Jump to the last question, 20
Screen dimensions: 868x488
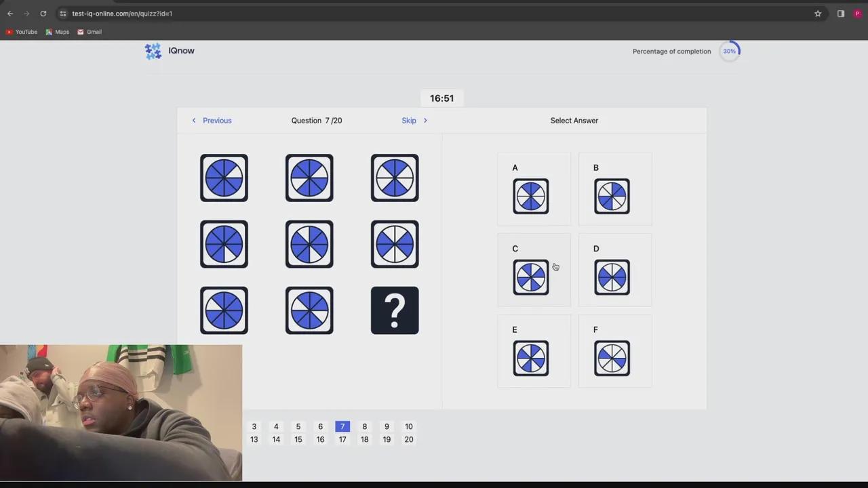pyautogui.click(x=409, y=439)
